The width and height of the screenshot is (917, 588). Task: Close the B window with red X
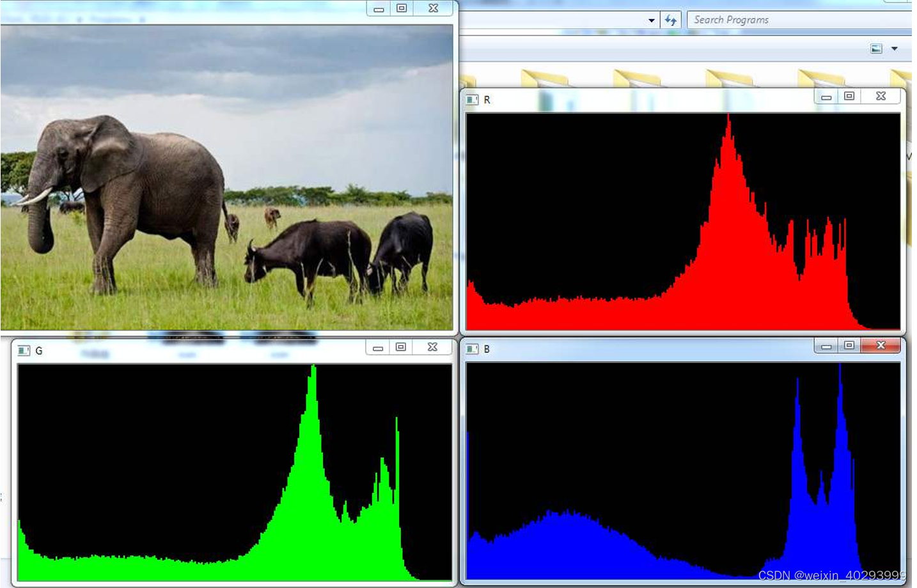pyautogui.click(x=881, y=346)
